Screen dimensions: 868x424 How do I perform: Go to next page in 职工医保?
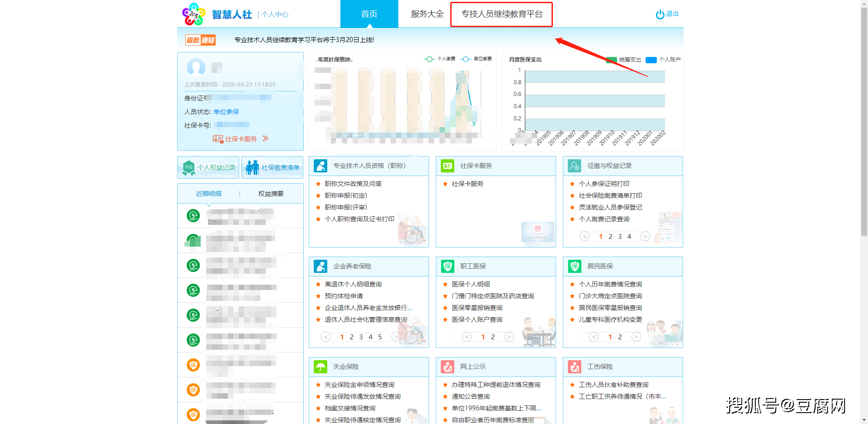[509, 337]
